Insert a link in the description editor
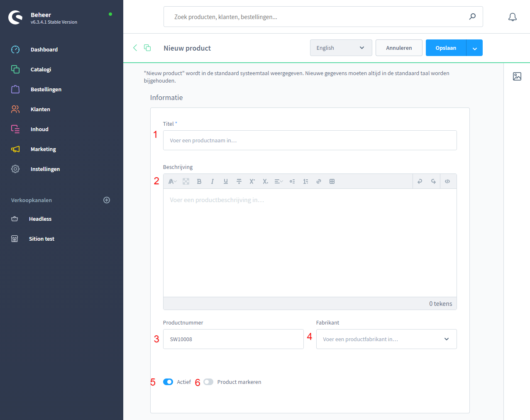Image resolution: width=530 pixels, height=420 pixels. (319, 181)
